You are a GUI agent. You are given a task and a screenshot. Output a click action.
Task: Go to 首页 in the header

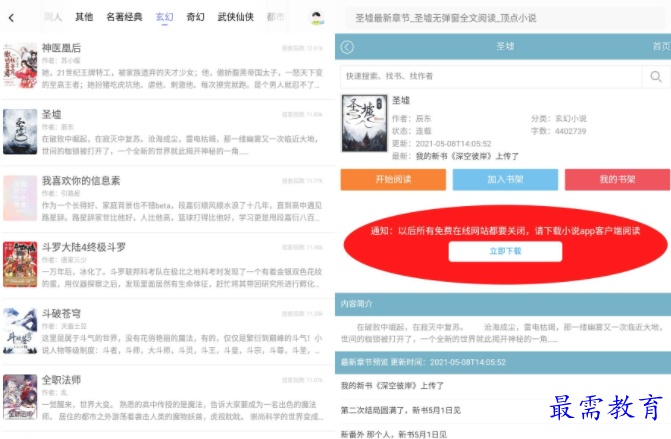pos(661,47)
